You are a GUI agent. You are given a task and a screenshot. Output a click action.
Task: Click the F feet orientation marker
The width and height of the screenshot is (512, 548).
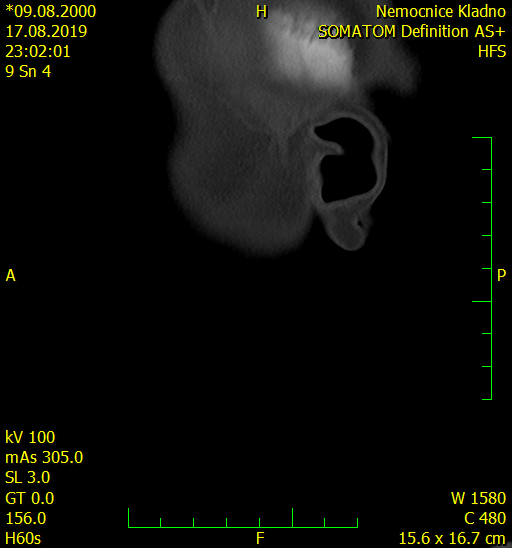260,539
